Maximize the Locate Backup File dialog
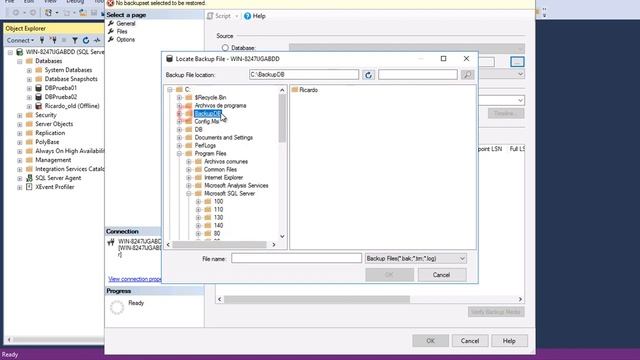Viewport: 640px width, 360px height. [x=444, y=59]
